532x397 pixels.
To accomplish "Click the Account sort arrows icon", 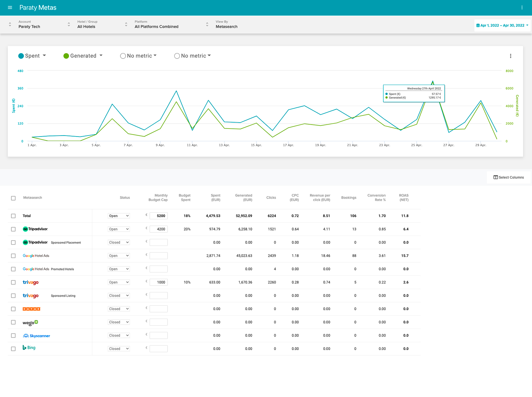I will pyautogui.click(x=10, y=24).
